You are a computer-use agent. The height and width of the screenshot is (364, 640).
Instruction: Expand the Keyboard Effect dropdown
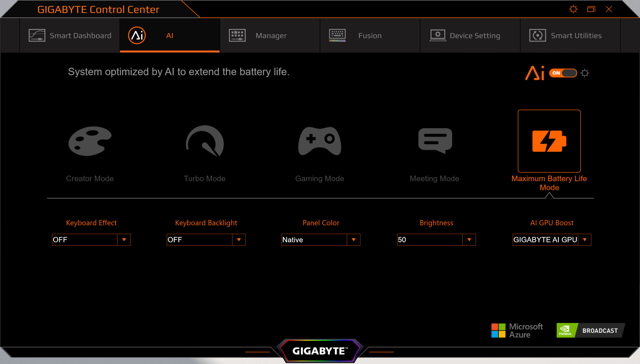124,240
